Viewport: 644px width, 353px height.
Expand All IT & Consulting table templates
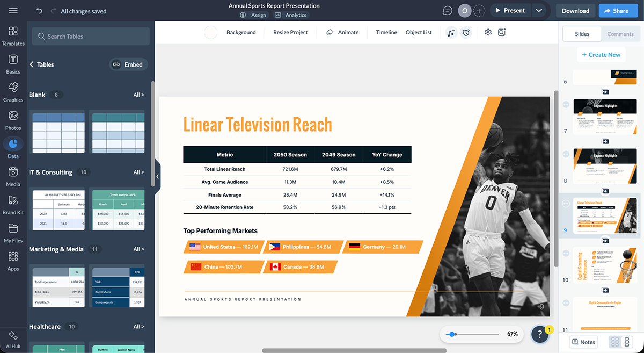click(x=138, y=172)
